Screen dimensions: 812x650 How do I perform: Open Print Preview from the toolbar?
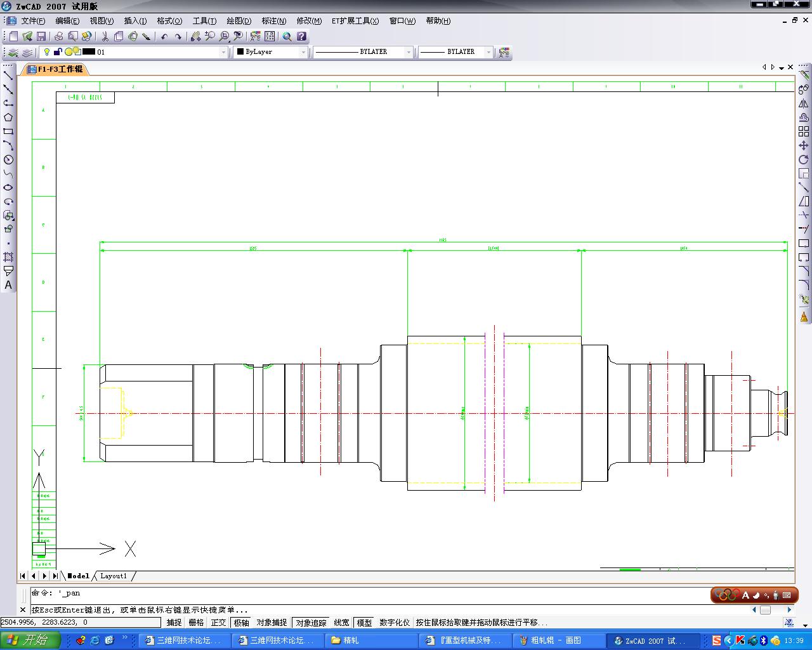click(x=73, y=36)
